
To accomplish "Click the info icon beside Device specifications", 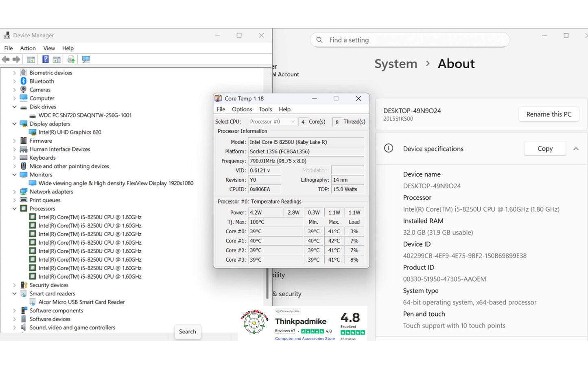I will click(x=389, y=148).
